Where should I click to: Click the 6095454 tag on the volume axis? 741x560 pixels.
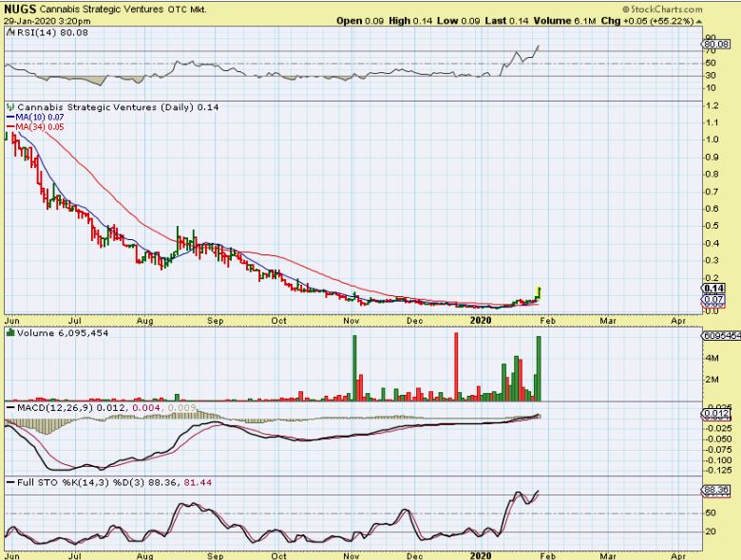coord(722,336)
